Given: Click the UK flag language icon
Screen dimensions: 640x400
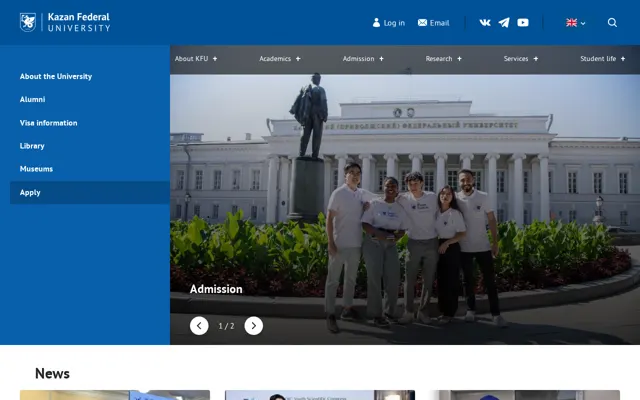Looking at the screenshot, I should tap(571, 23).
